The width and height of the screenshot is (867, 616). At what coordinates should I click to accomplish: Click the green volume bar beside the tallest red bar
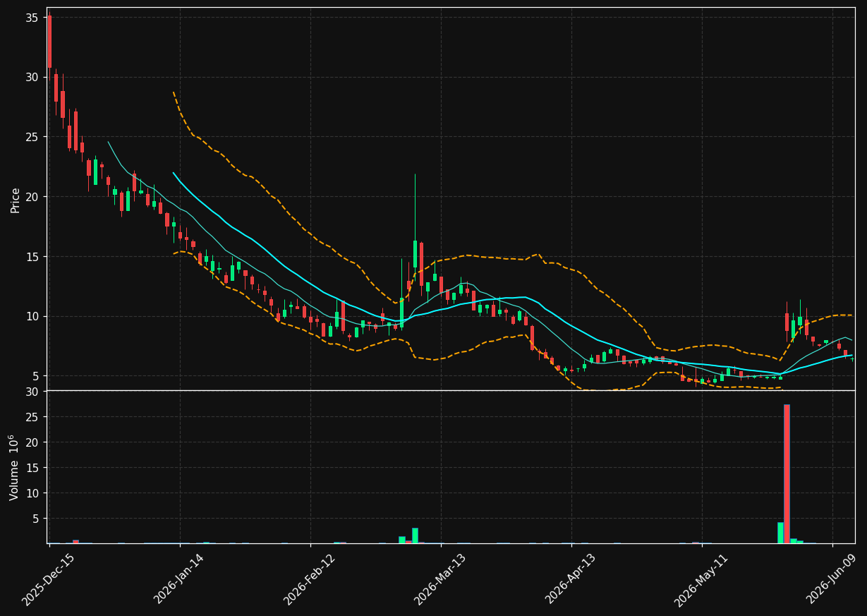tap(780, 533)
